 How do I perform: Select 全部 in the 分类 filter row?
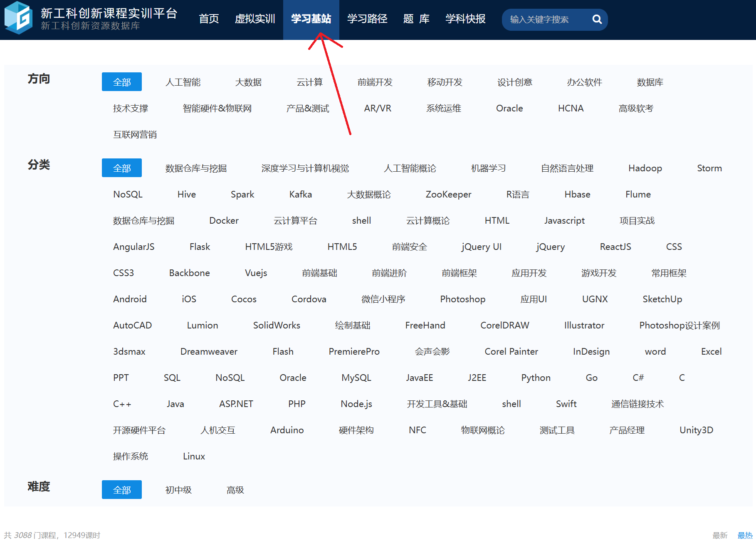122,168
